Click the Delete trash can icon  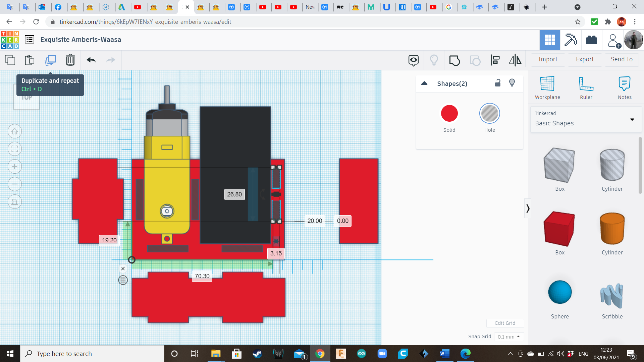pyautogui.click(x=70, y=60)
